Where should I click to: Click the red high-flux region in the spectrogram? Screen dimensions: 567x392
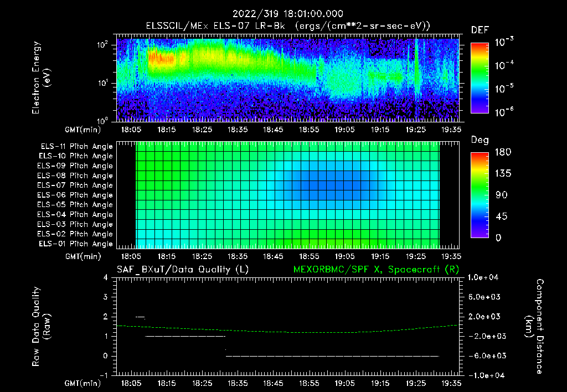pyautogui.click(x=161, y=58)
